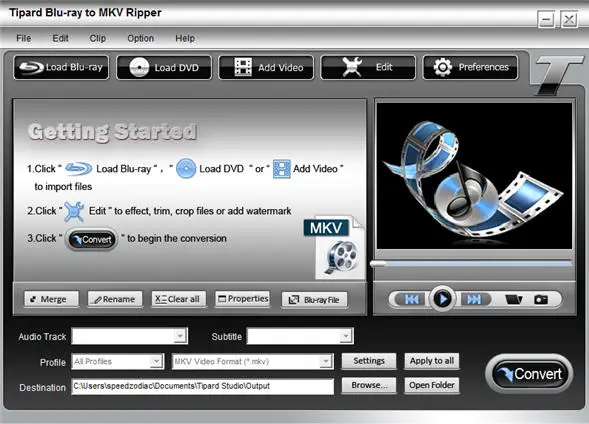The height and width of the screenshot is (424, 589).
Task: Click the Browse button for destination
Action: (369, 385)
